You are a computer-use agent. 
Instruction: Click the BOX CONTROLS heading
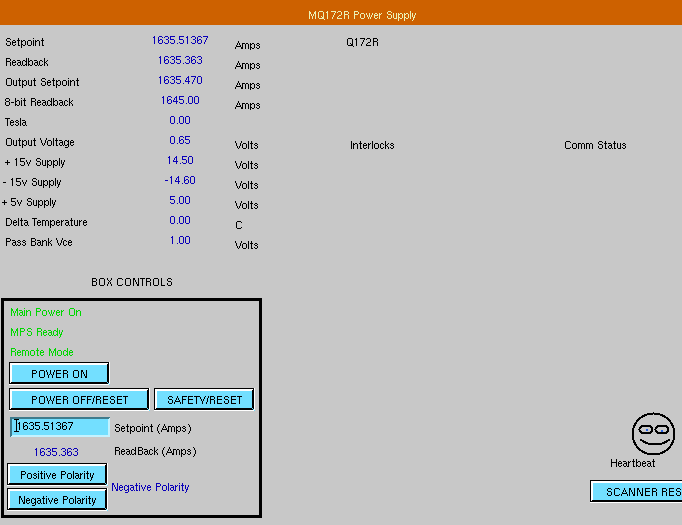[132, 282]
